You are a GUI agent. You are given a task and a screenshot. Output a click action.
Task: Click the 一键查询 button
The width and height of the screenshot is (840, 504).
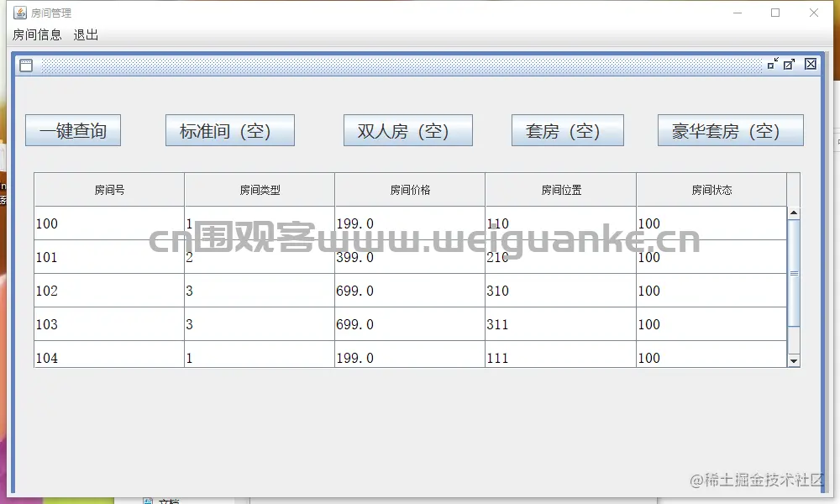point(73,130)
